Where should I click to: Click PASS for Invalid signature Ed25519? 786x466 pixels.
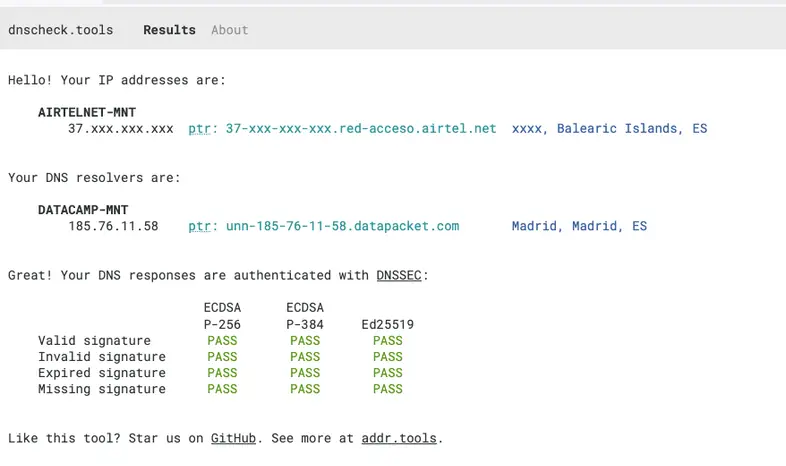pos(387,357)
